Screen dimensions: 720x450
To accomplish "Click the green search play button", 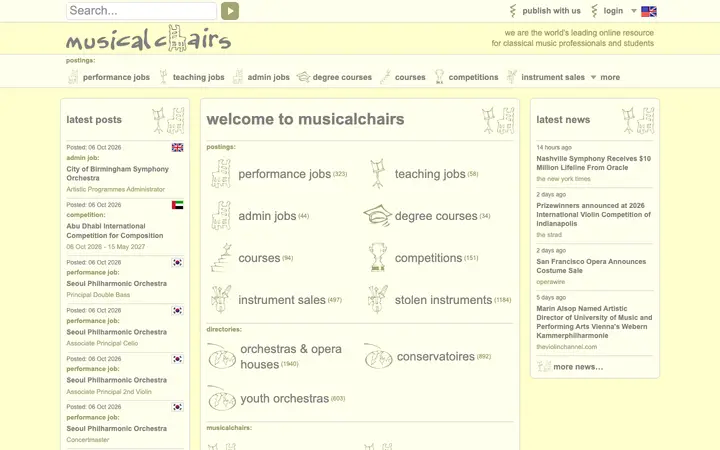I will (x=230, y=11).
